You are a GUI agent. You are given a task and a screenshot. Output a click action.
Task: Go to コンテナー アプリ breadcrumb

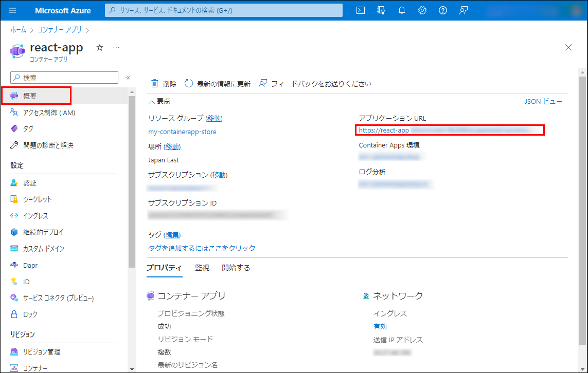[60, 30]
